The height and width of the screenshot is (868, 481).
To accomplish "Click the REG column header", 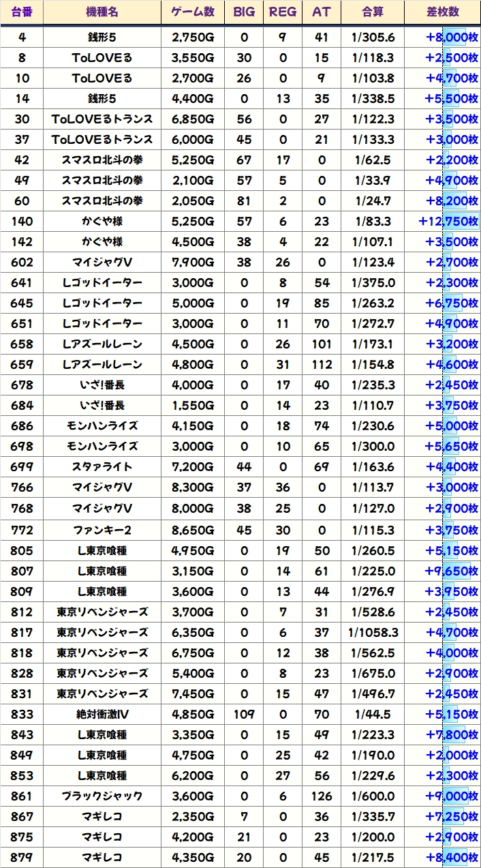I will coord(283,12).
